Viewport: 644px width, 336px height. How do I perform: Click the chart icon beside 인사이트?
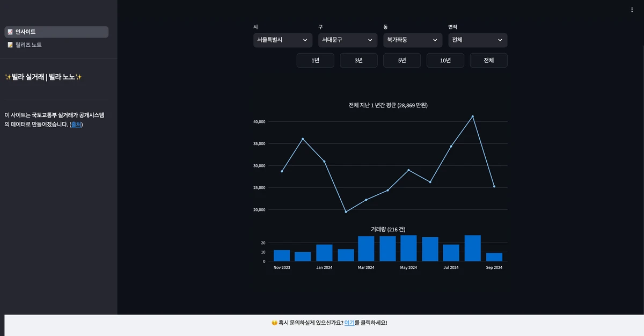coord(10,32)
